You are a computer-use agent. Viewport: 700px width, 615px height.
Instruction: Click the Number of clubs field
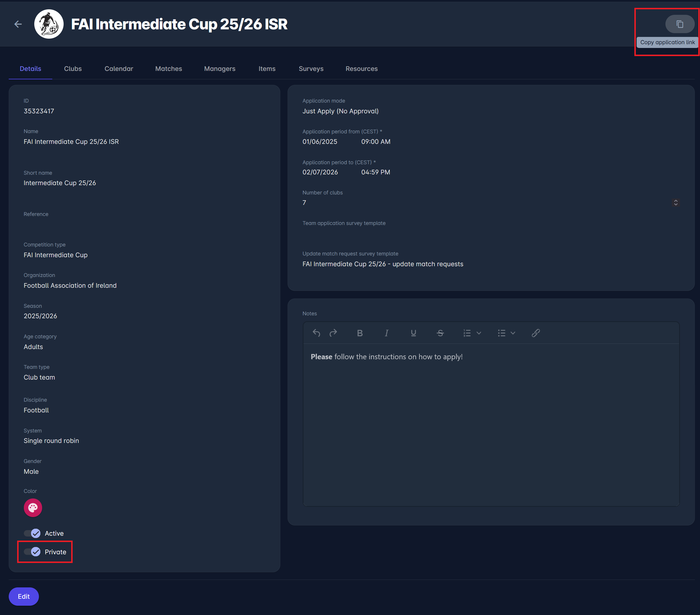pyautogui.click(x=491, y=203)
